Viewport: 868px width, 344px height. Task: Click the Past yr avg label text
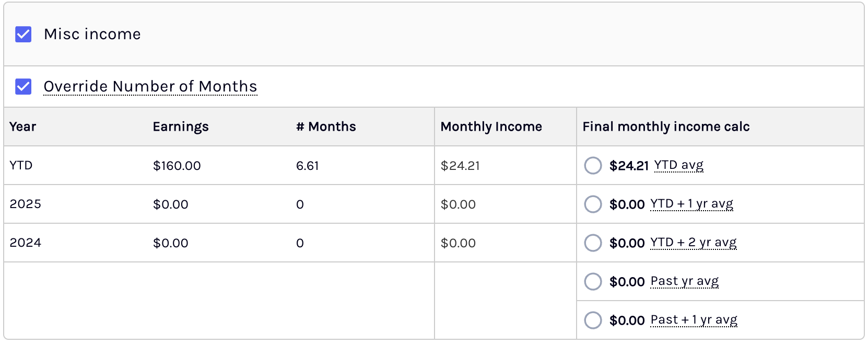[x=685, y=281]
